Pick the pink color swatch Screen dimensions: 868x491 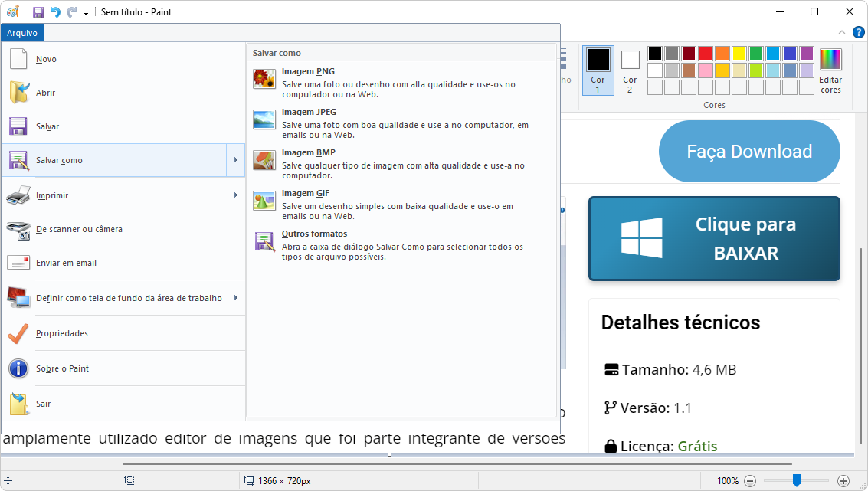coord(706,70)
